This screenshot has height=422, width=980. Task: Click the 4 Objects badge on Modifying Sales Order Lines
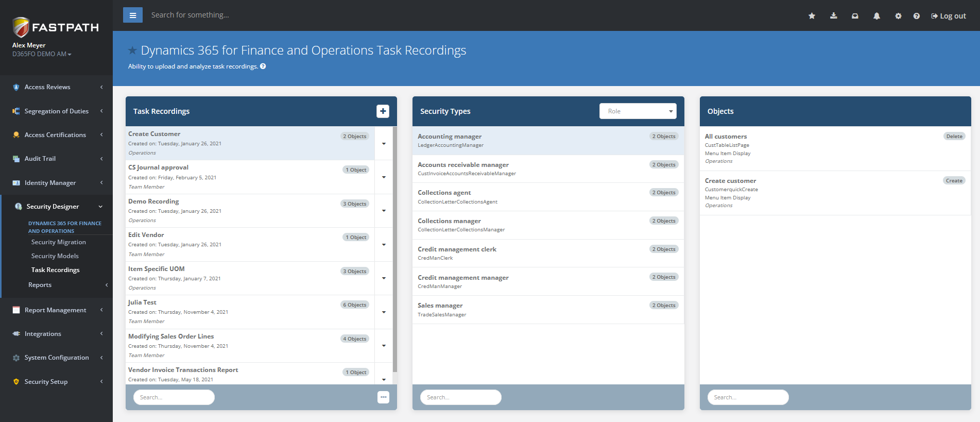[x=355, y=339]
